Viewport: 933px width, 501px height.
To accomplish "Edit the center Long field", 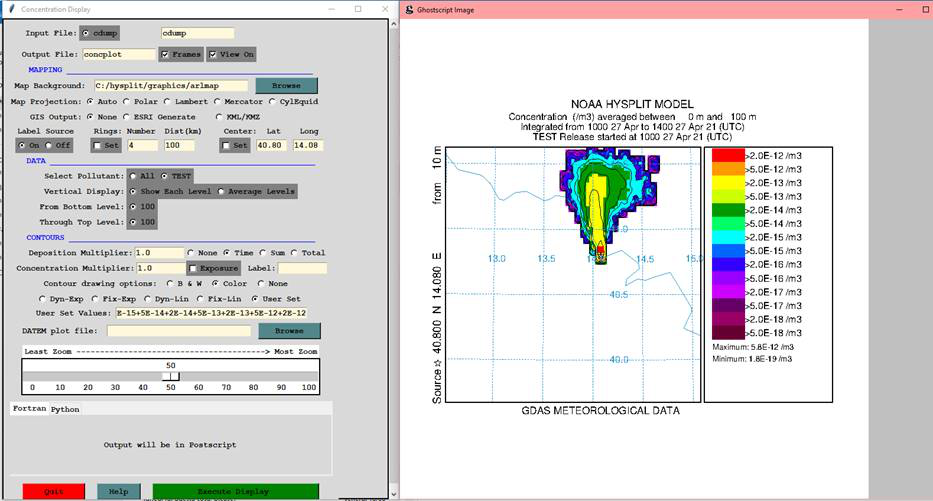I will point(308,145).
